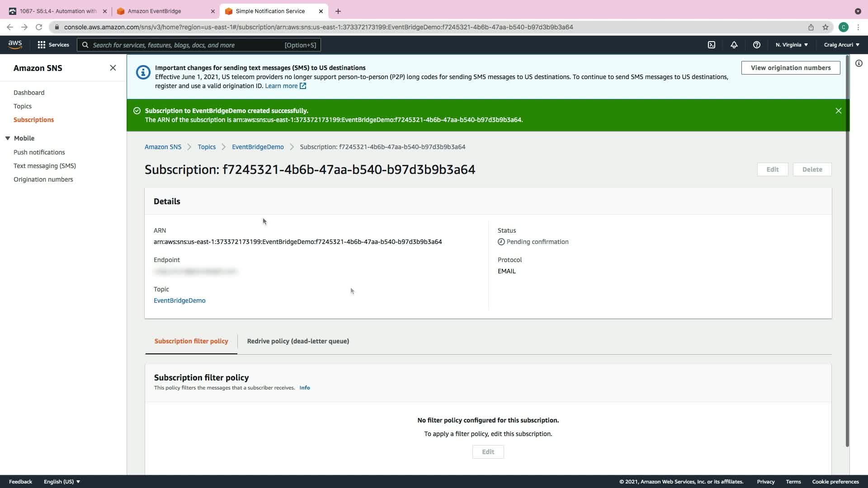Open the Craig Arcuri account dropdown

[x=841, y=45]
